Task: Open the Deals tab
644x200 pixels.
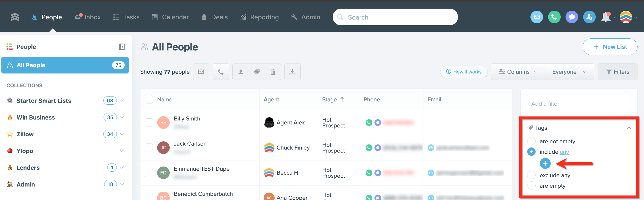Action: [x=215, y=17]
